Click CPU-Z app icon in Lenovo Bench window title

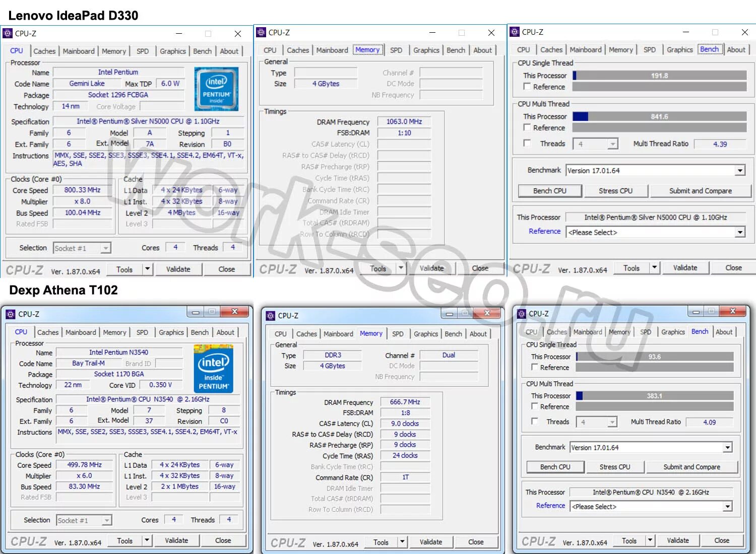515,32
